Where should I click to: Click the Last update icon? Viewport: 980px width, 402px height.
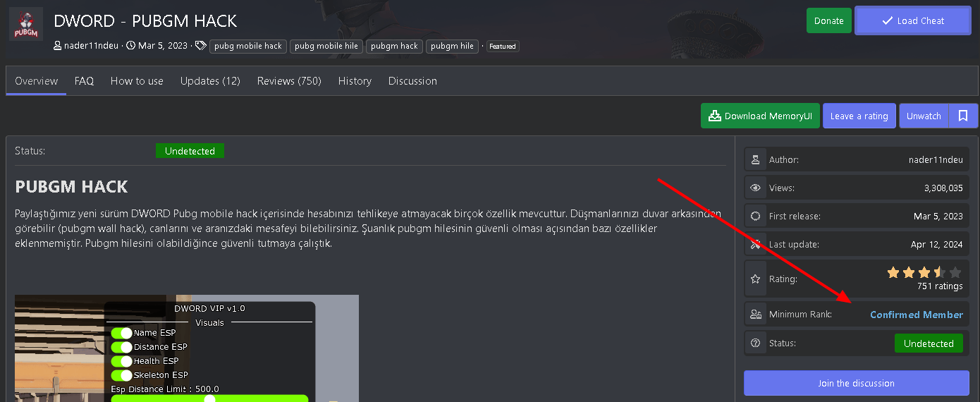pos(756,244)
